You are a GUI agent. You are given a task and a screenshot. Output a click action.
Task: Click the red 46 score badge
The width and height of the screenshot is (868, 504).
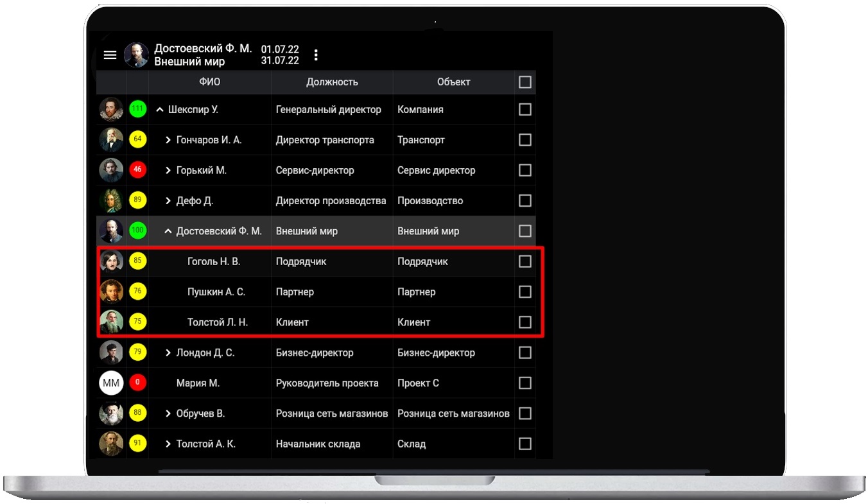tap(137, 170)
